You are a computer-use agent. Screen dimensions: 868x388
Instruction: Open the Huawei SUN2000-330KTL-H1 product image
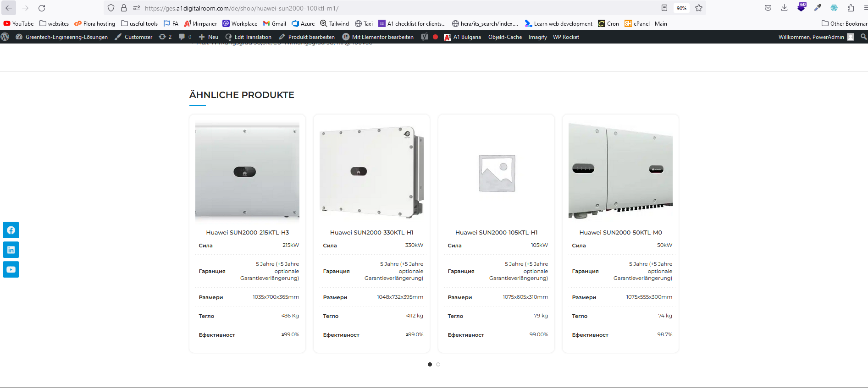371,171
